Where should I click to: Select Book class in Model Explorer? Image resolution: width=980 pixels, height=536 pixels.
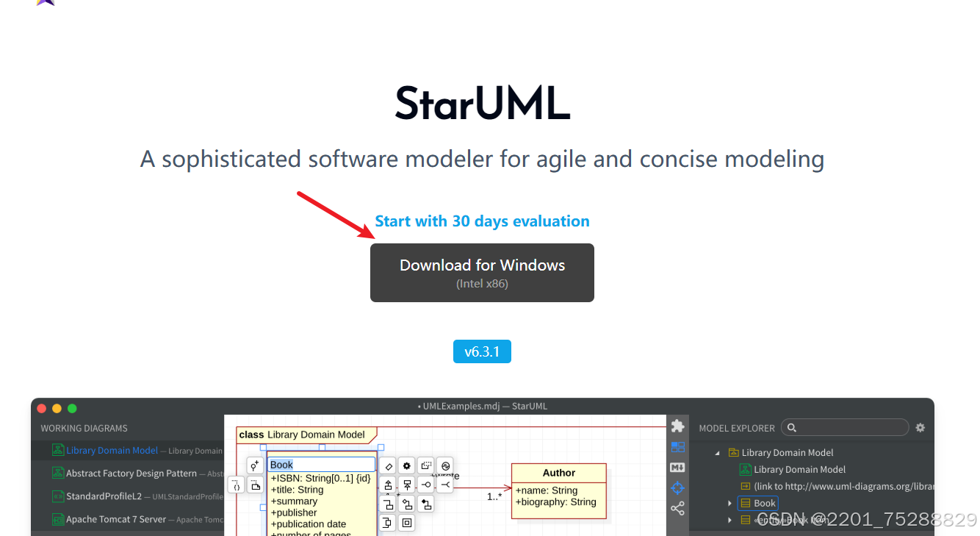point(757,504)
